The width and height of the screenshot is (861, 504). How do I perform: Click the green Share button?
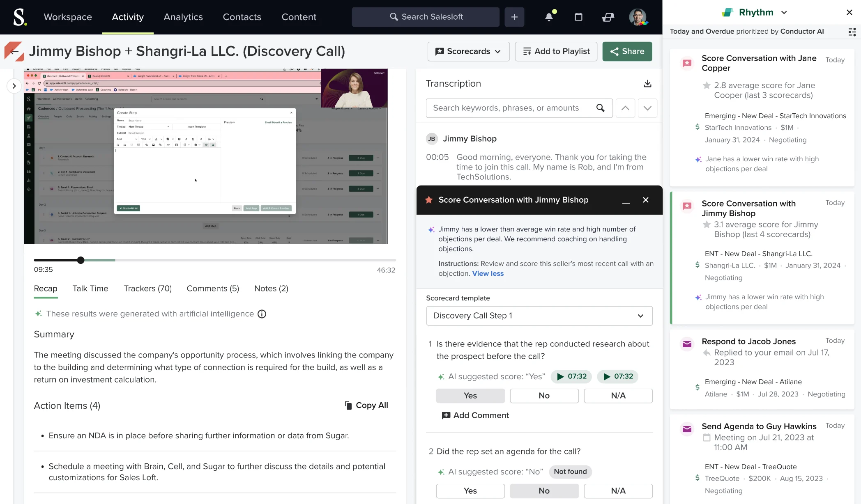pyautogui.click(x=627, y=51)
